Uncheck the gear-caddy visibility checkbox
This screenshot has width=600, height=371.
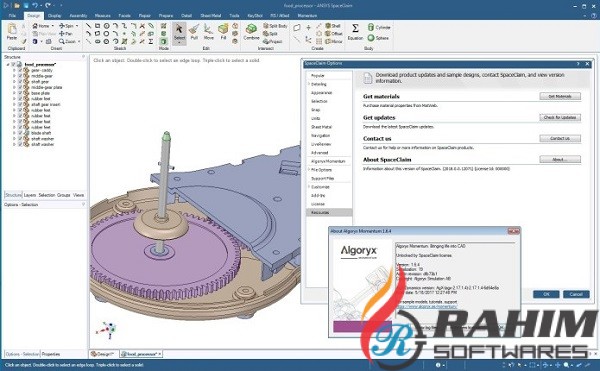tap(20, 70)
